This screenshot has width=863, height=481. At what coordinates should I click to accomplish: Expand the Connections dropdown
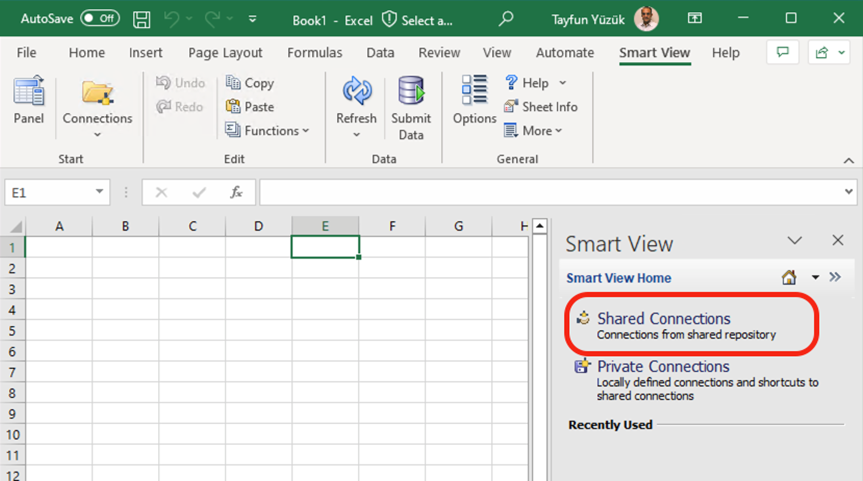pyautogui.click(x=97, y=134)
